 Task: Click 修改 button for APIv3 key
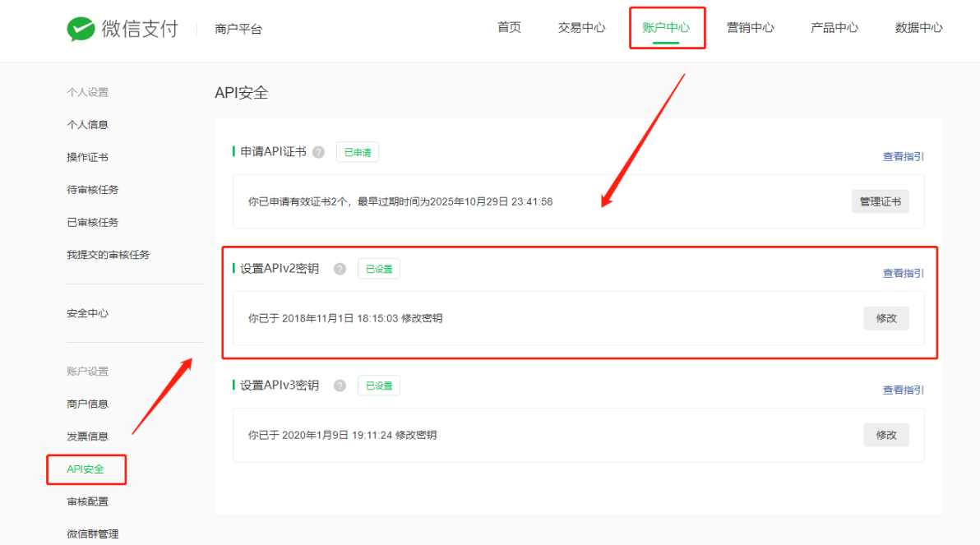click(x=886, y=435)
